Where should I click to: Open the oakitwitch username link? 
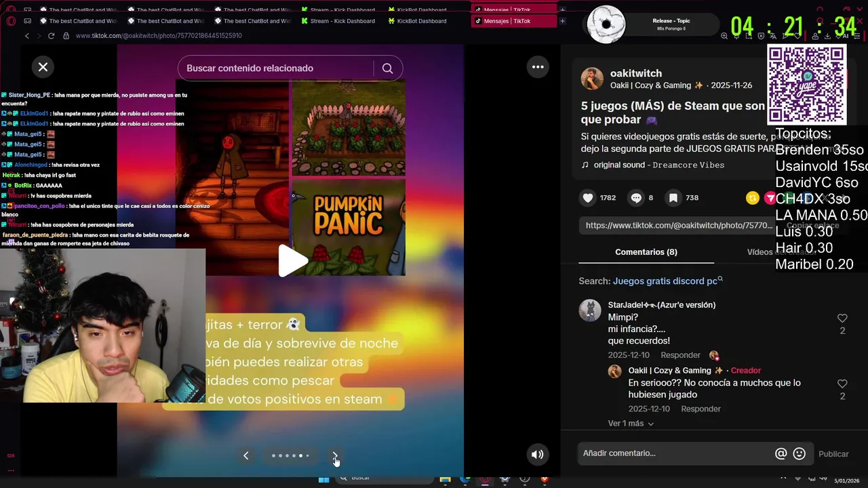(x=636, y=73)
